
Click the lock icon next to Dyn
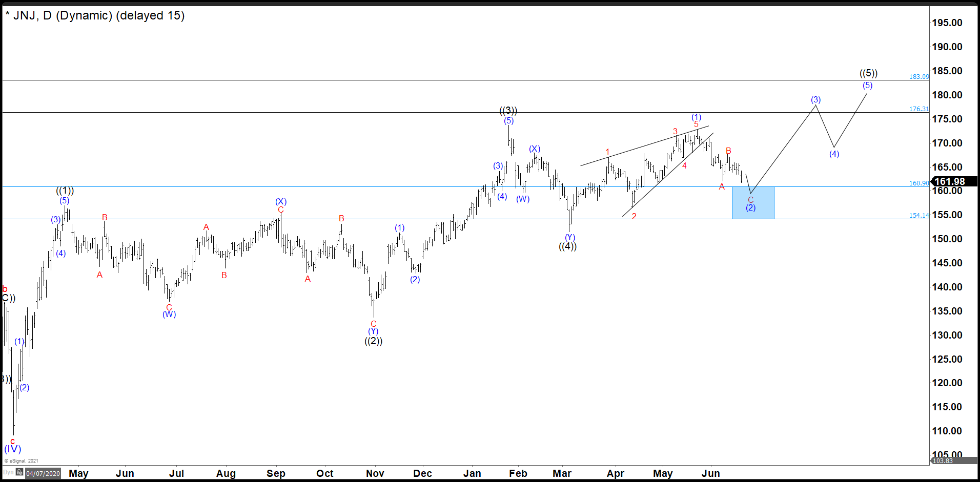[x=19, y=473]
